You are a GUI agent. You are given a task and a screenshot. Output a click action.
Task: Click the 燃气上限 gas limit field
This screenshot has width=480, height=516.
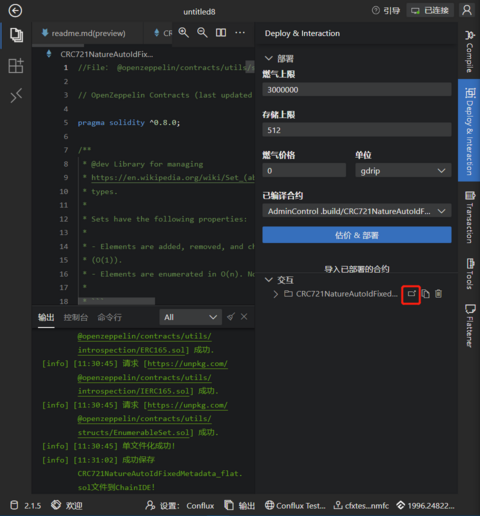click(x=357, y=90)
